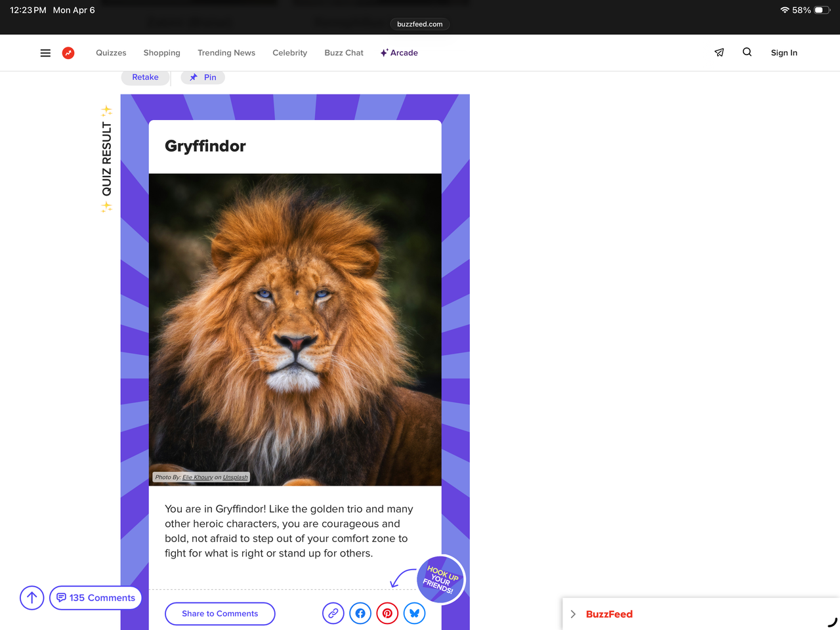Copy the result link icon
This screenshot has height=630, width=840.
pyautogui.click(x=333, y=614)
